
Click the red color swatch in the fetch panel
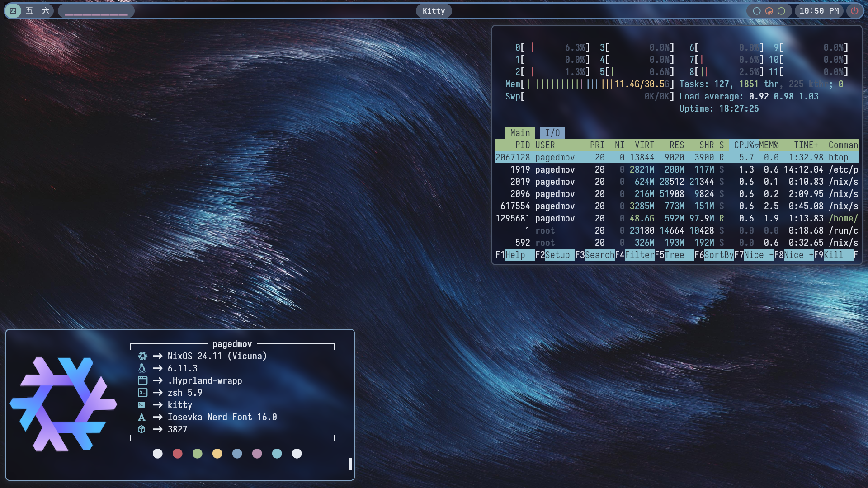pos(177,454)
